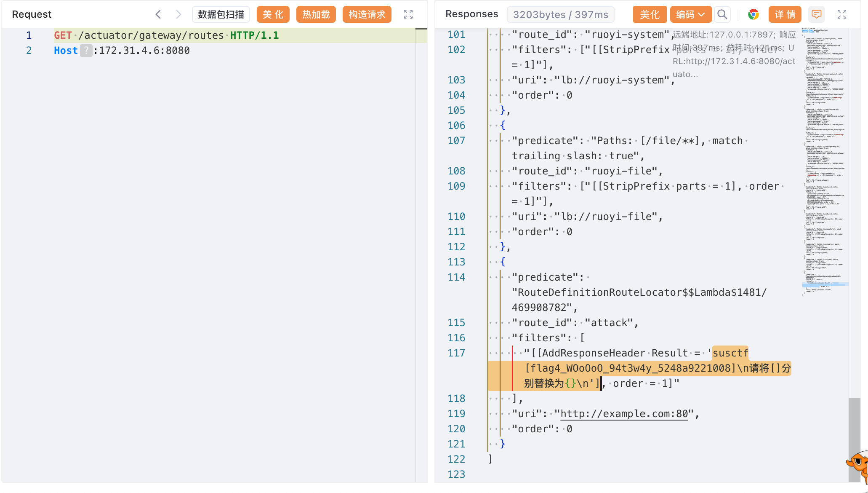This screenshot has height=493, width=868.
Task: Click previous request arrow
Action: [158, 14]
